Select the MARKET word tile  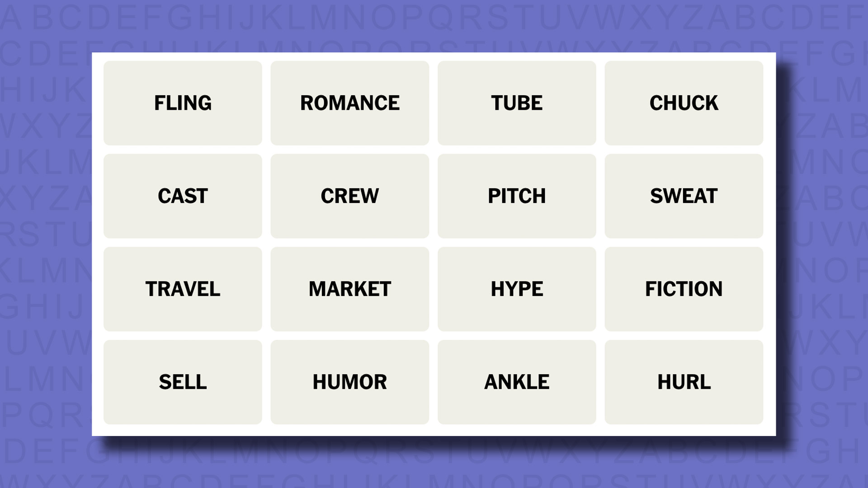[x=350, y=289]
